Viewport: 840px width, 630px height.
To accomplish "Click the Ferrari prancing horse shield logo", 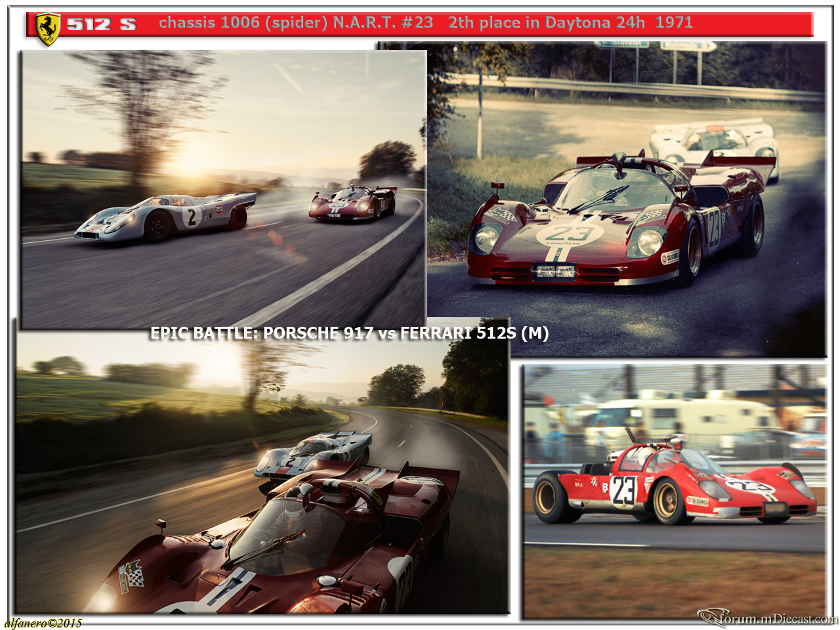I will click(48, 30).
